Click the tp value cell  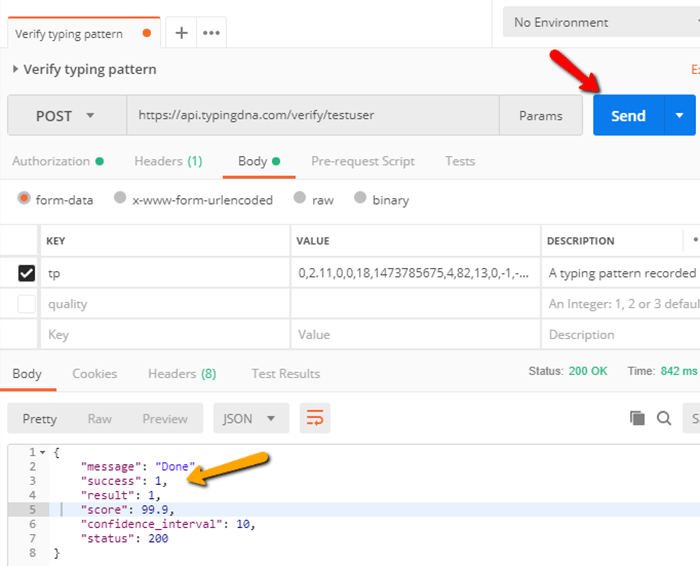(x=416, y=273)
